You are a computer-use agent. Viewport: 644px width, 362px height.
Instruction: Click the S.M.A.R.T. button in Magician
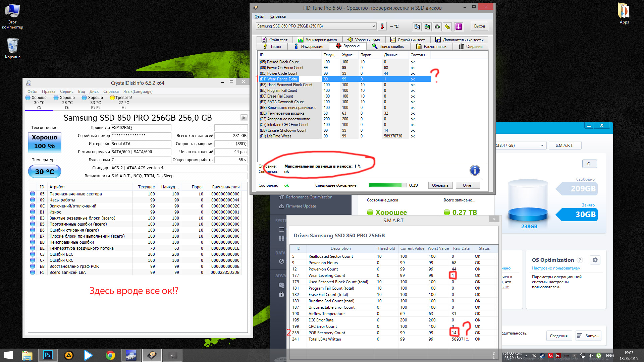coord(565,145)
